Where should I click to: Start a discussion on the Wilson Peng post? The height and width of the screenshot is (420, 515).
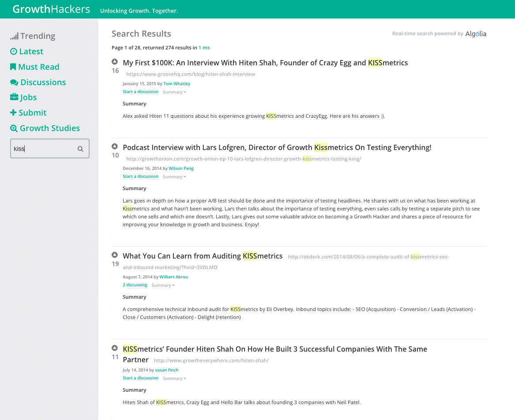pos(141,176)
